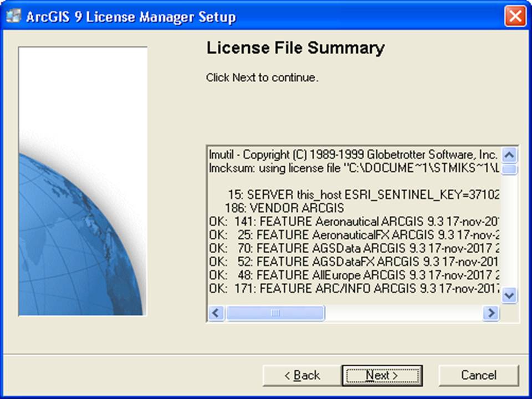The width and height of the screenshot is (532, 399).
Task: Click the License File Summary heading
Action: (296, 48)
